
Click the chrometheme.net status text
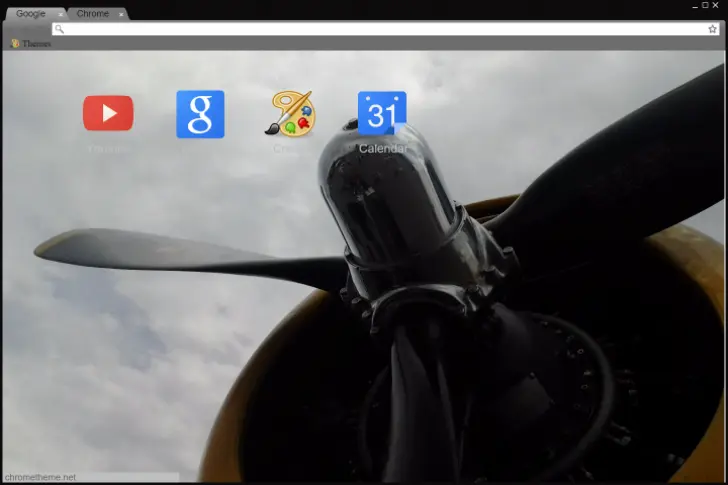click(x=40, y=478)
